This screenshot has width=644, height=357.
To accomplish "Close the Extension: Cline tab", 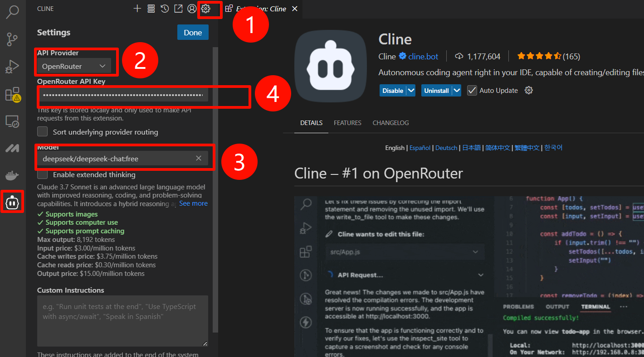I will tap(295, 9).
